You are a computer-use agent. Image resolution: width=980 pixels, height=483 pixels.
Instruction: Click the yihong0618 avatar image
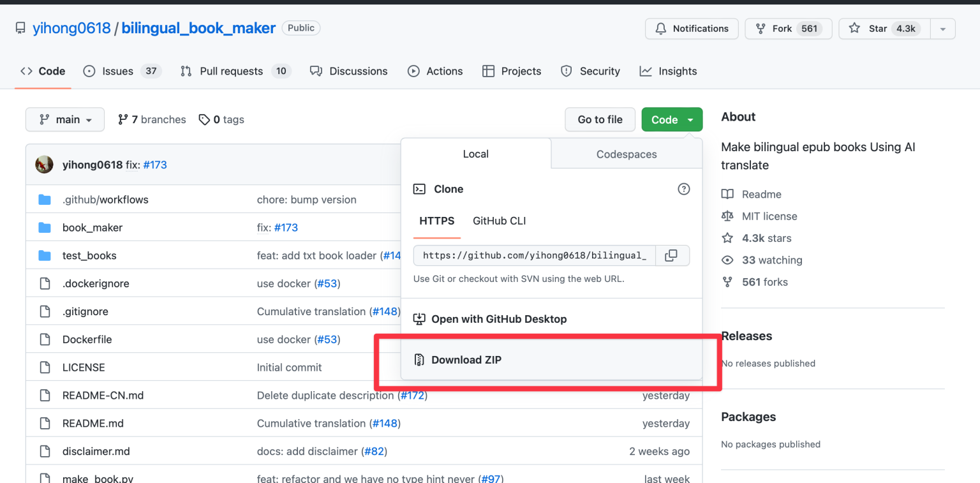click(44, 165)
